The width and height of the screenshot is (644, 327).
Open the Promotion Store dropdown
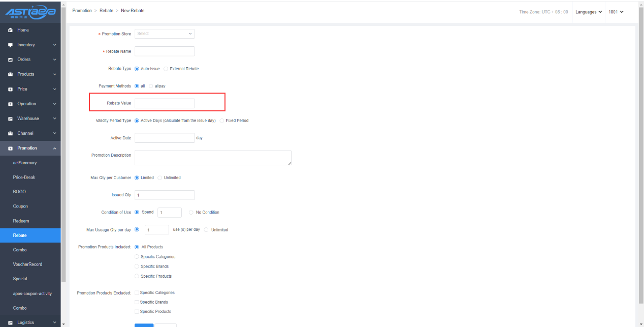pos(165,34)
